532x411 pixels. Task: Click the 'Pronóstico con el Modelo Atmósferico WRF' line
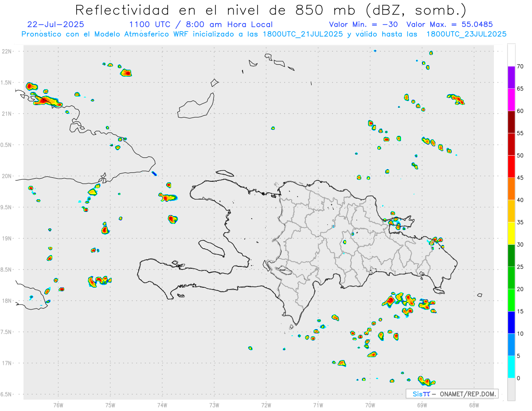tap(264, 34)
